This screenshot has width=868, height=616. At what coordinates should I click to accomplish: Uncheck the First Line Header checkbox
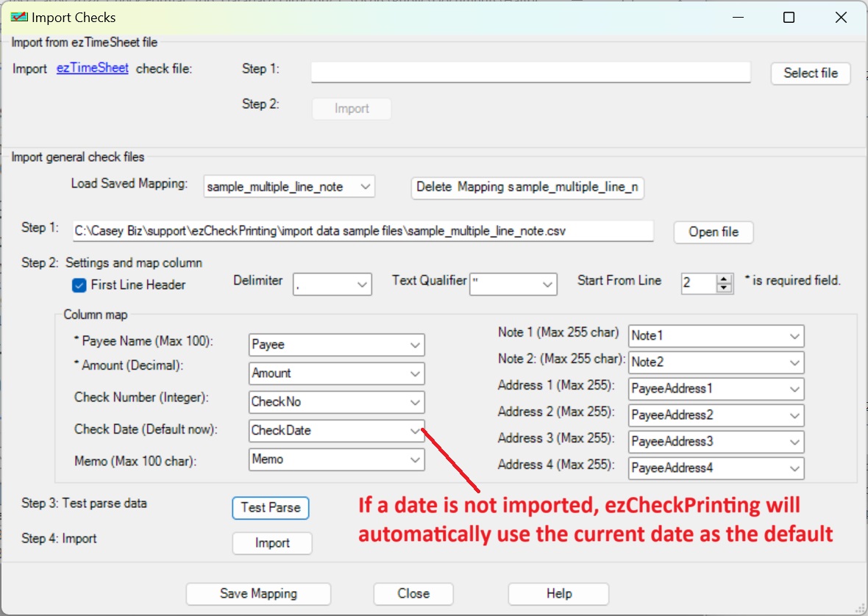click(79, 285)
